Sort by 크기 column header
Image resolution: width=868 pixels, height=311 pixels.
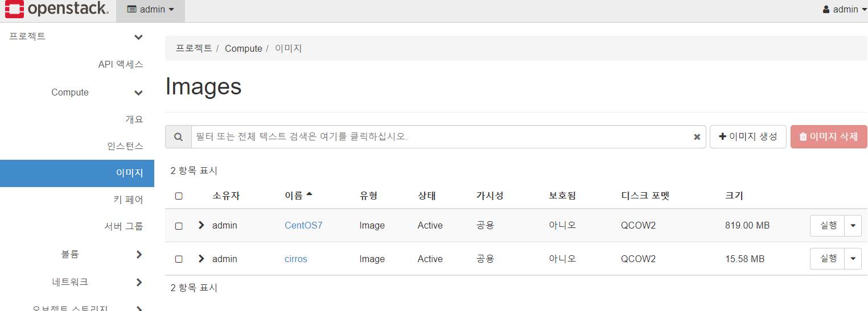click(734, 196)
